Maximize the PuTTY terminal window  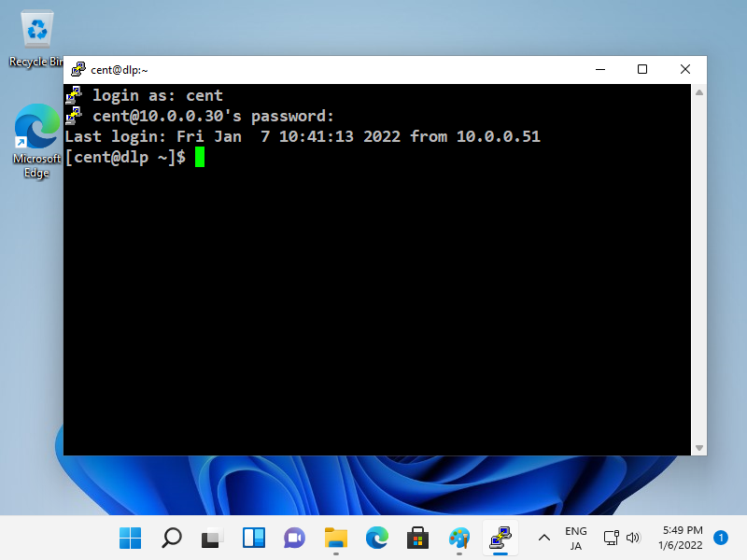pyautogui.click(x=642, y=70)
